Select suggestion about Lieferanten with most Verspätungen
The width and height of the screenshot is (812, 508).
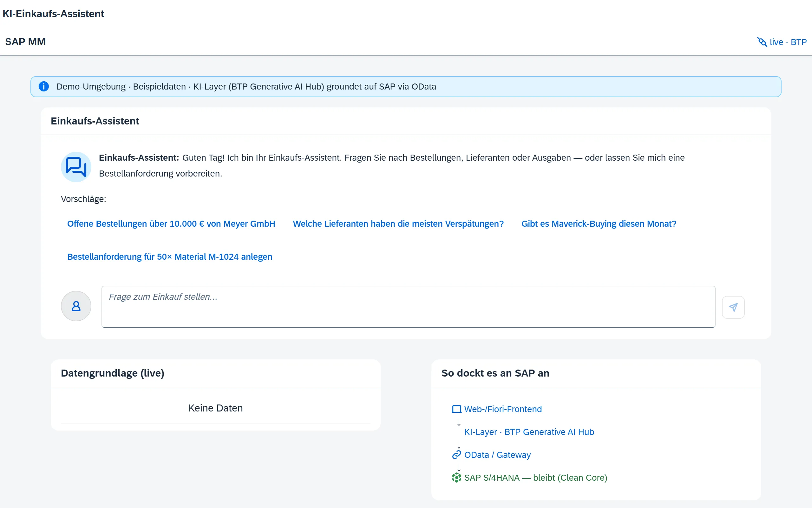398,224
